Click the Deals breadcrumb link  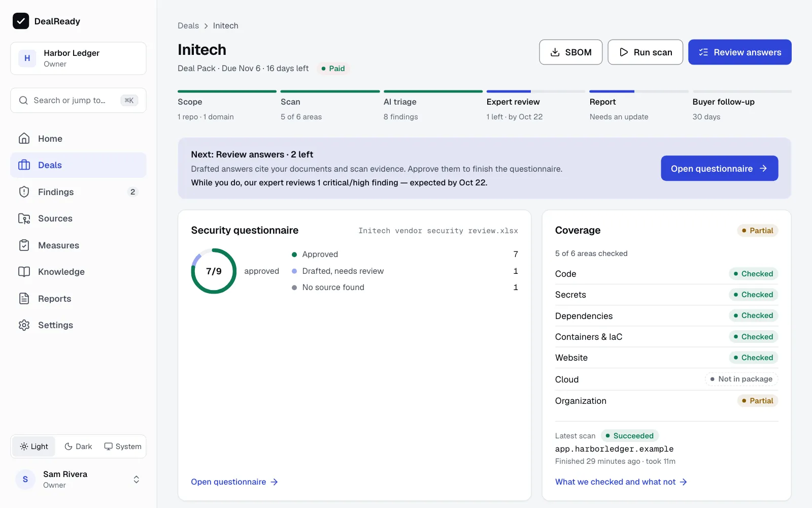(188, 25)
